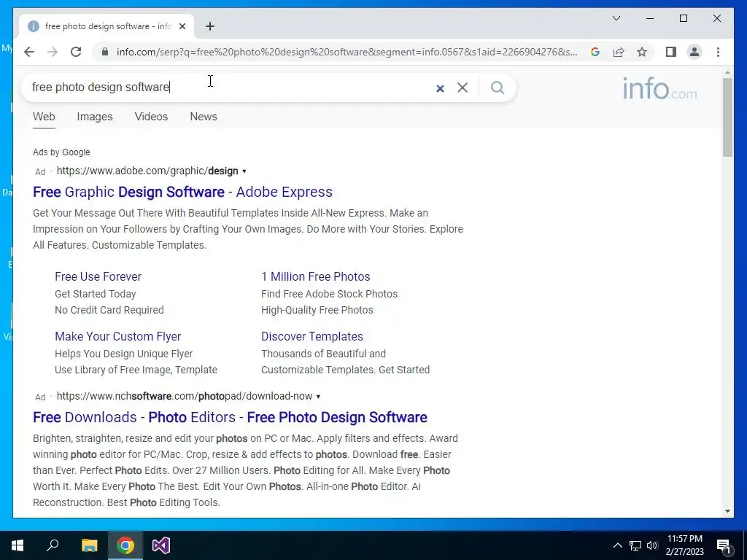
Task: Open Chrome three-dot menu
Action: click(718, 52)
